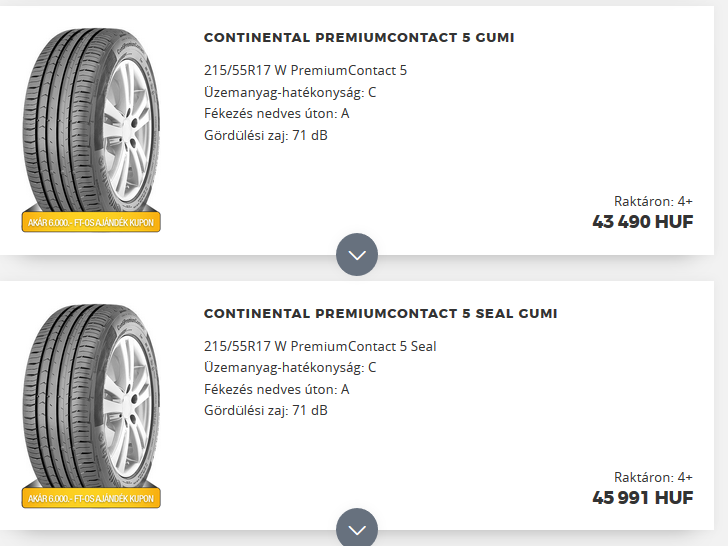Click the 43 490 HUF price
This screenshot has width=728, height=546.
pos(642,222)
